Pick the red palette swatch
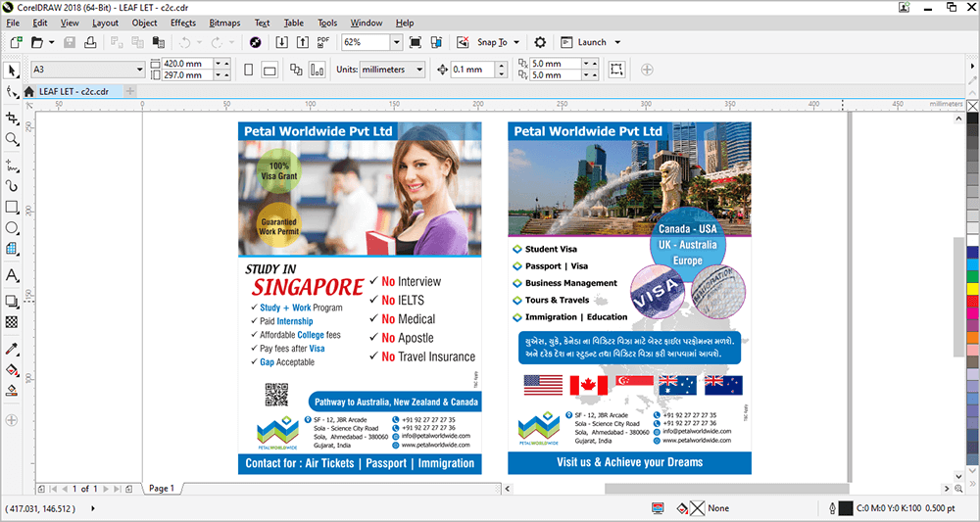The image size is (980, 522). 972,301
